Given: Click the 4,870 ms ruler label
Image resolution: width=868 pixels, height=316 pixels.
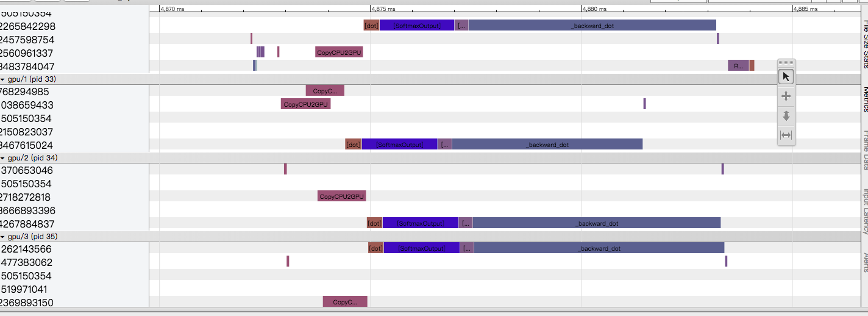Looking at the screenshot, I should tap(173, 9).
